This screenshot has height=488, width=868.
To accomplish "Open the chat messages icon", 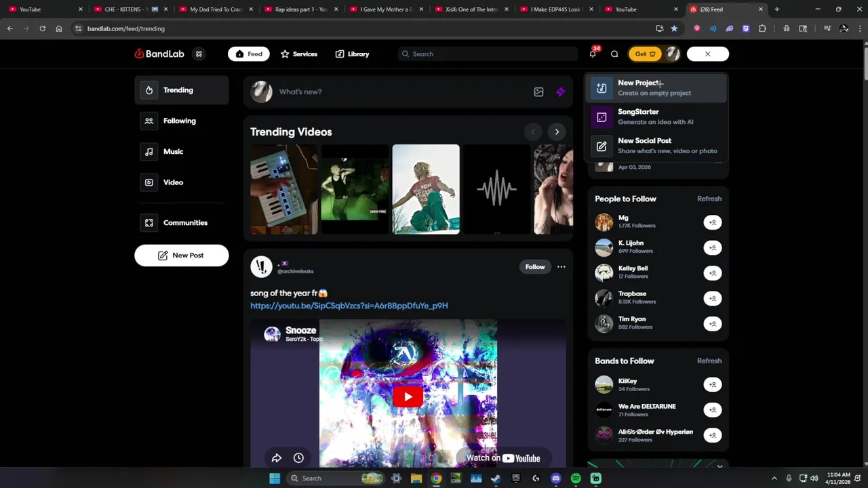I will [x=614, y=54].
